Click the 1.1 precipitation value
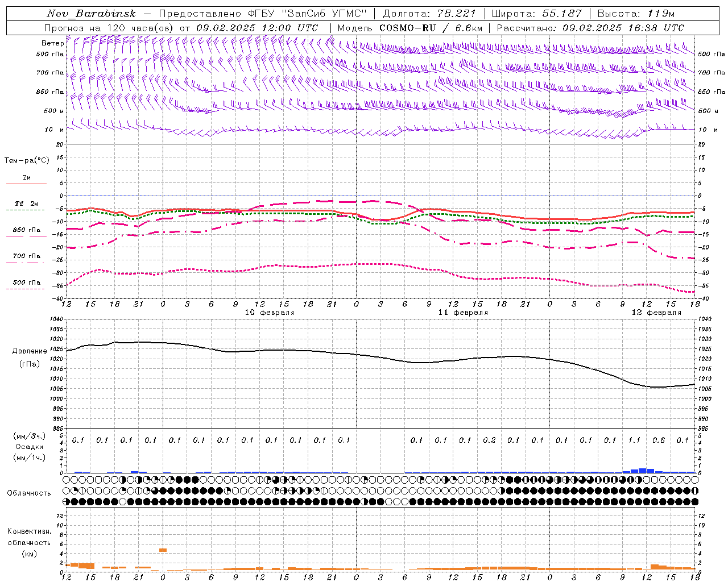728x582 pixels. click(634, 440)
